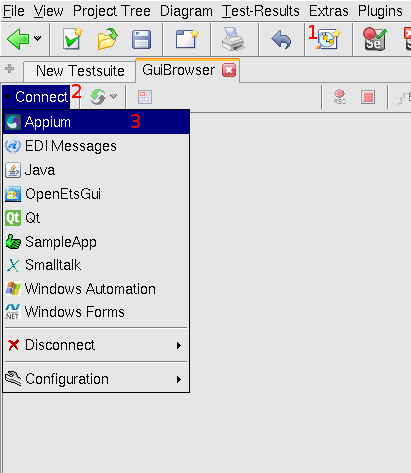Screen dimensions: 411x473
Task: Select Windows Automation in Connect menu
Action: 96,289
